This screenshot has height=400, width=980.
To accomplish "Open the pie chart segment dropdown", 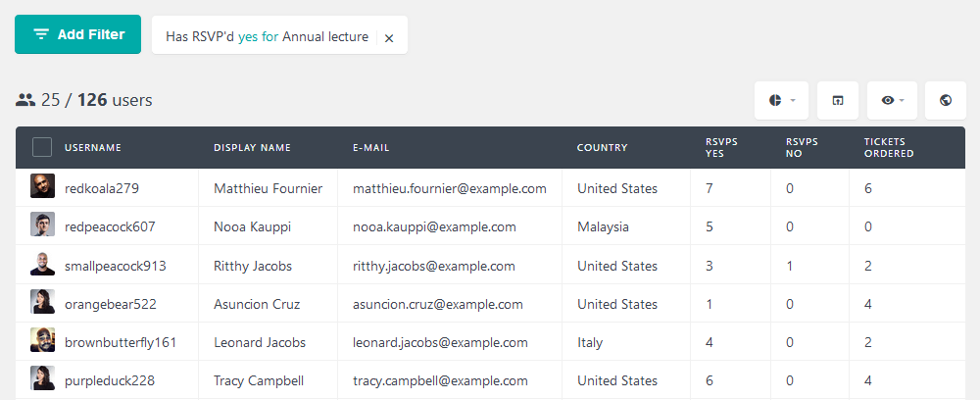I will (781, 100).
